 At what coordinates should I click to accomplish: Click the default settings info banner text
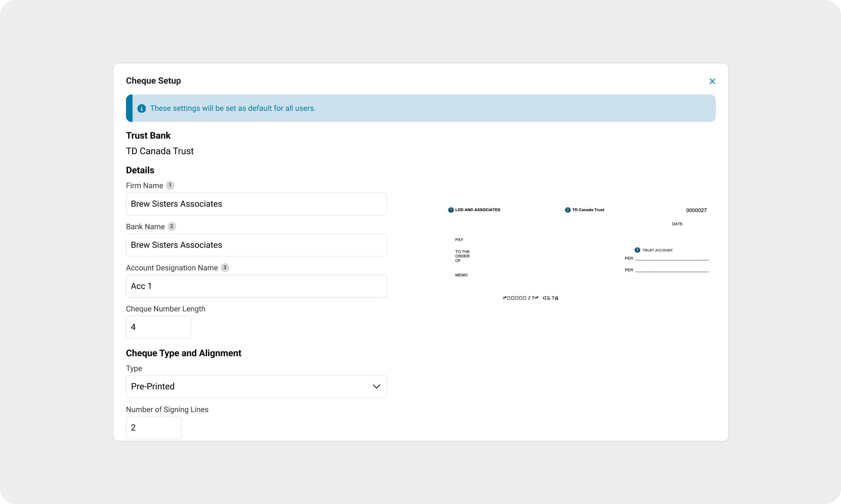coord(233,109)
